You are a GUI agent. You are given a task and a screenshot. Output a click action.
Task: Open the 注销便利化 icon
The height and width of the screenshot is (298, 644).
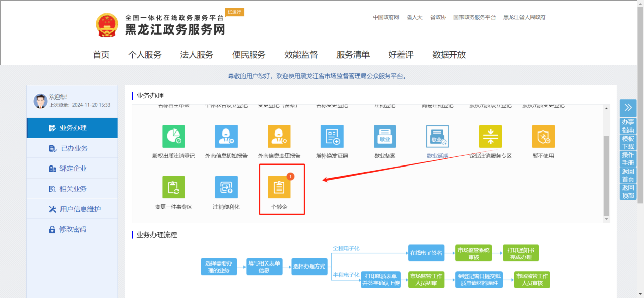pyautogui.click(x=226, y=187)
